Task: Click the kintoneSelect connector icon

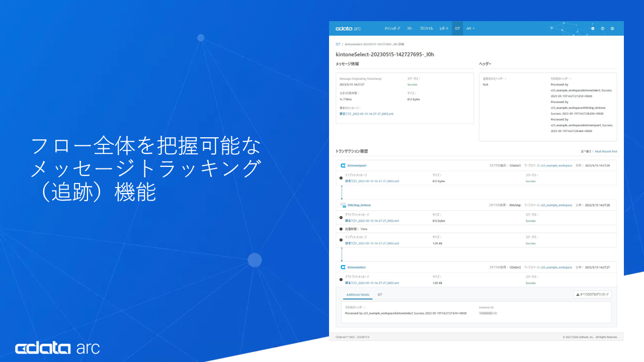Action: (343, 267)
